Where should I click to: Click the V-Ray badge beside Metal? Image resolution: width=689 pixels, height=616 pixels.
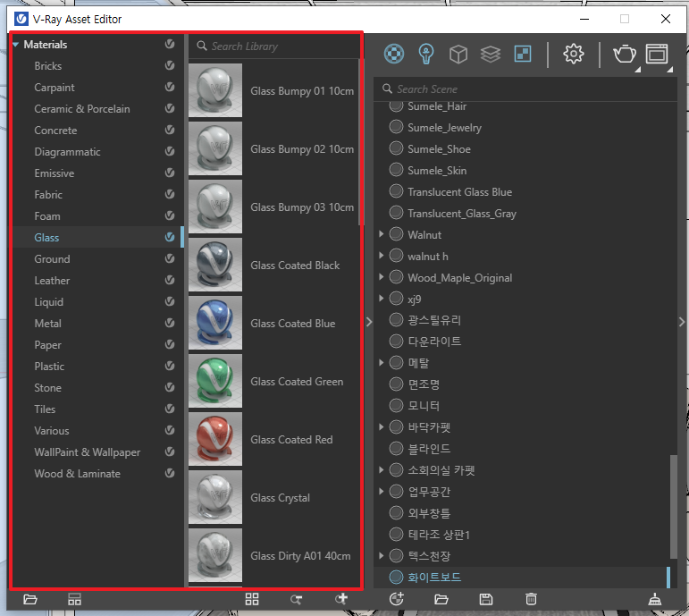(x=170, y=323)
